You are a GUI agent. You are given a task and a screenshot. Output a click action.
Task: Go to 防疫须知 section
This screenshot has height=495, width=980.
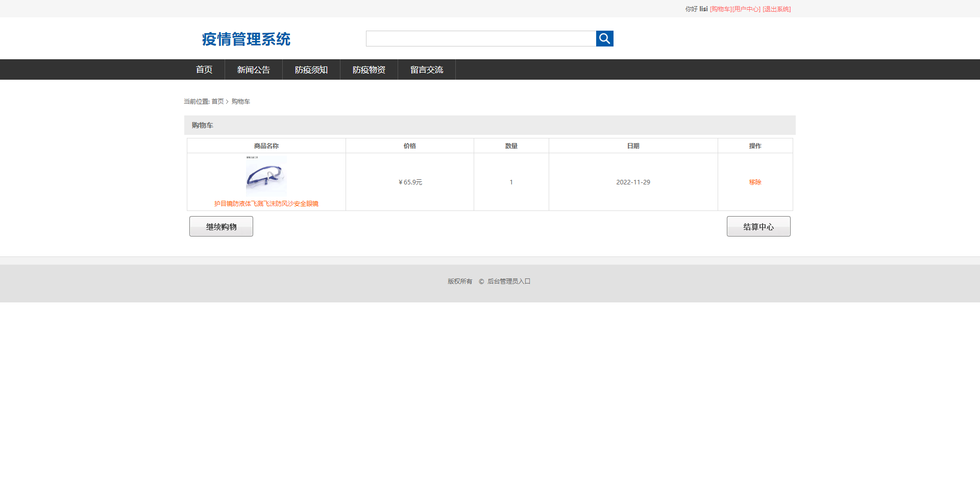tap(311, 69)
